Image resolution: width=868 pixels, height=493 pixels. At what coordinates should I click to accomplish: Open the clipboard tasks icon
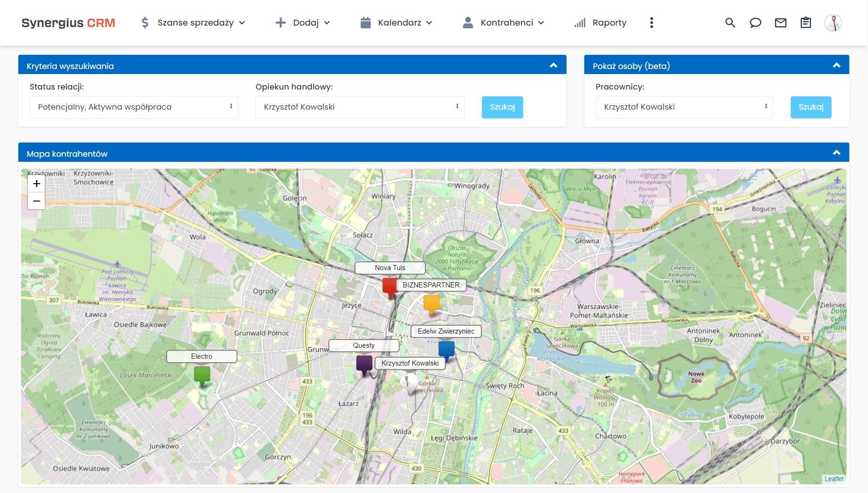click(805, 22)
